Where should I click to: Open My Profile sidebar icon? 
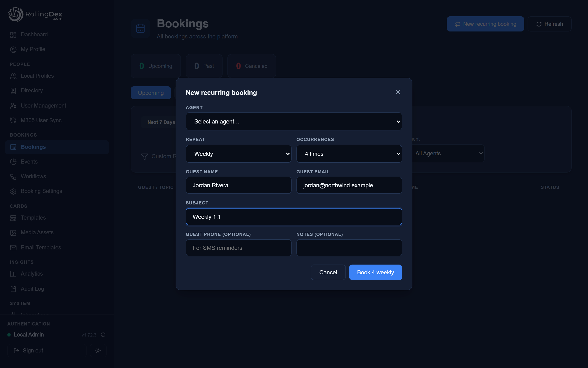13,49
